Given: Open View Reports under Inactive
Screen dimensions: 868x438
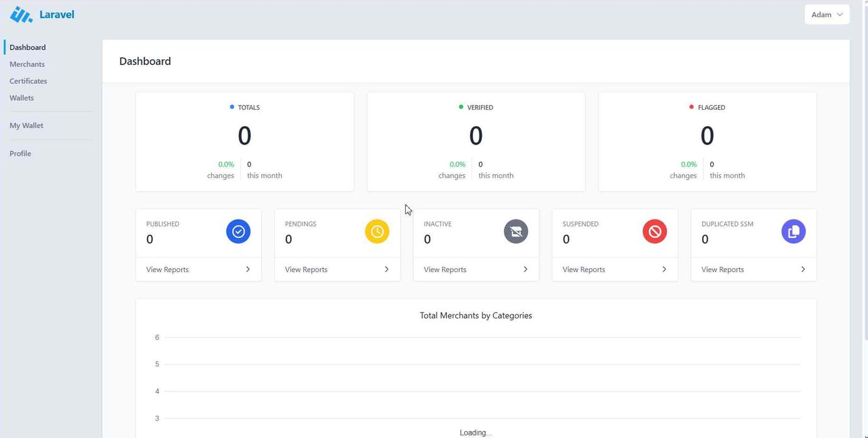Looking at the screenshot, I should [x=445, y=269].
